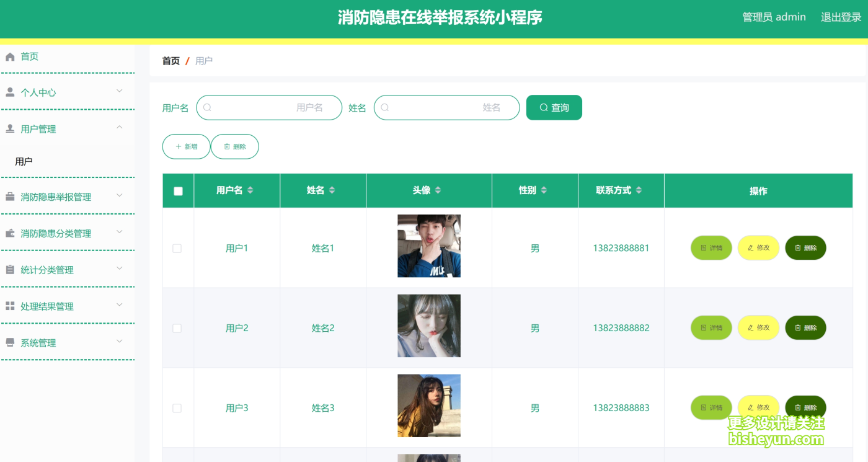Image resolution: width=868 pixels, height=462 pixels.
Task: Open the 用户 page from sidebar
Action: [x=24, y=161]
